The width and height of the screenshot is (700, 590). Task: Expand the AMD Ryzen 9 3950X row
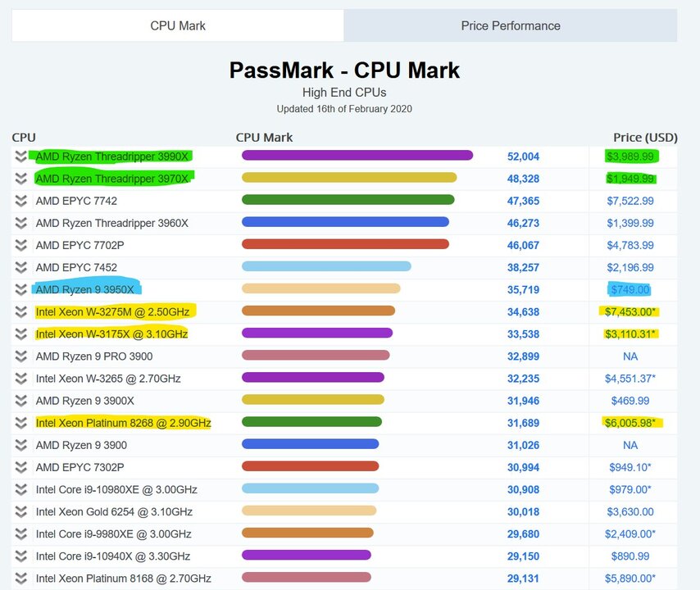coord(20,289)
